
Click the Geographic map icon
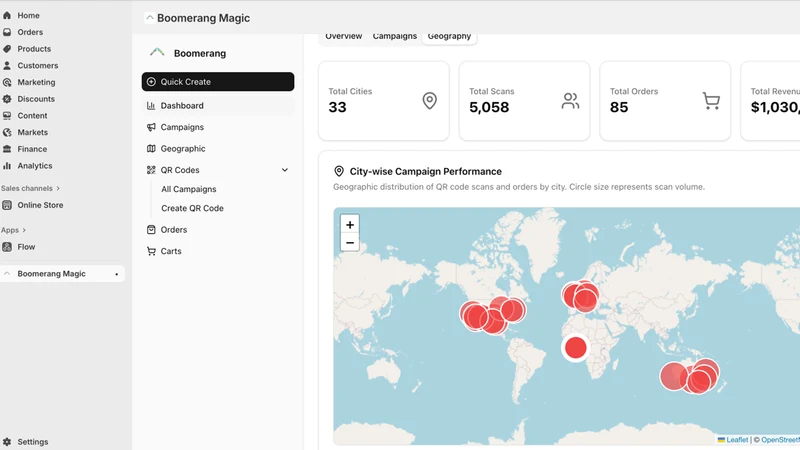tap(151, 148)
